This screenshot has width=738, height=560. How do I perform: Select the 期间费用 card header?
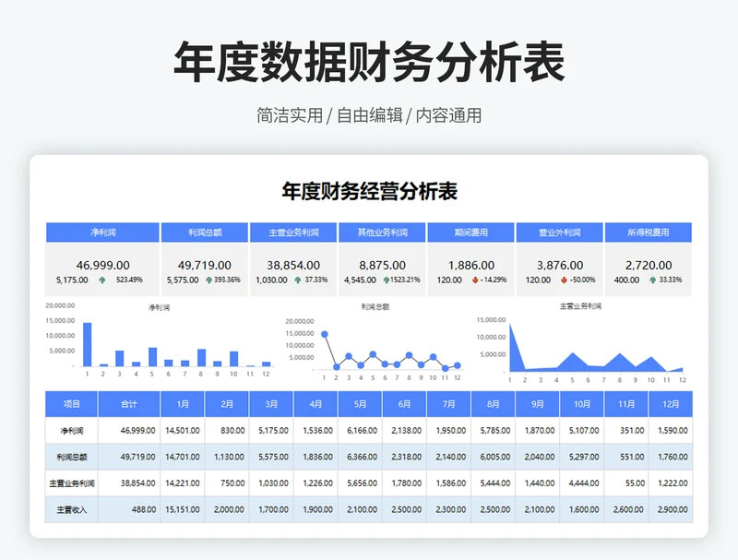(x=470, y=232)
